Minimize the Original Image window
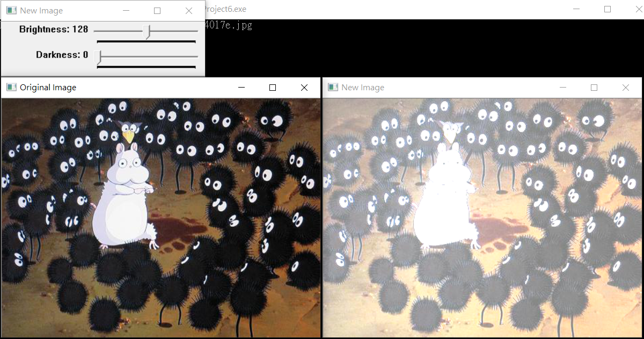This screenshot has height=339, width=644. (241, 87)
